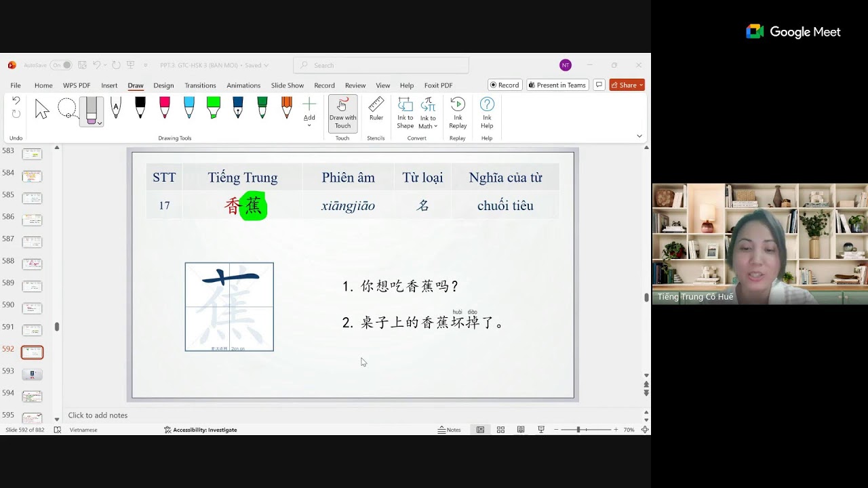The width and height of the screenshot is (868, 488).
Task: Switch to the Insert tab
Action: pos(109,85)
